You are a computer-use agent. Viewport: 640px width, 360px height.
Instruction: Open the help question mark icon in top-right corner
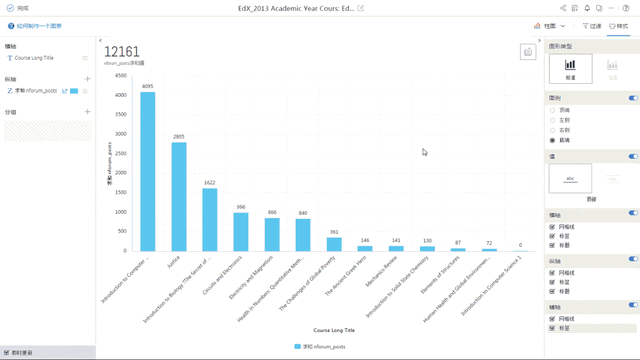pos(626,8)
